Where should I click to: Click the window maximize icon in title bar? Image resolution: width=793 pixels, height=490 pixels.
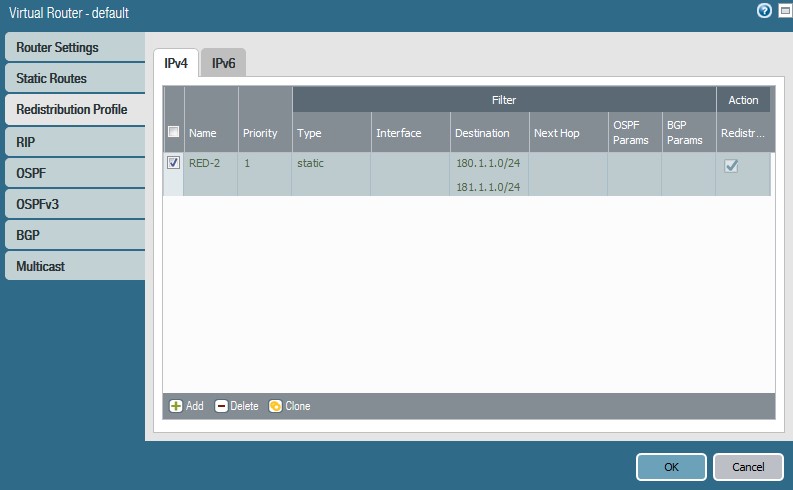(x=785, y=11)
